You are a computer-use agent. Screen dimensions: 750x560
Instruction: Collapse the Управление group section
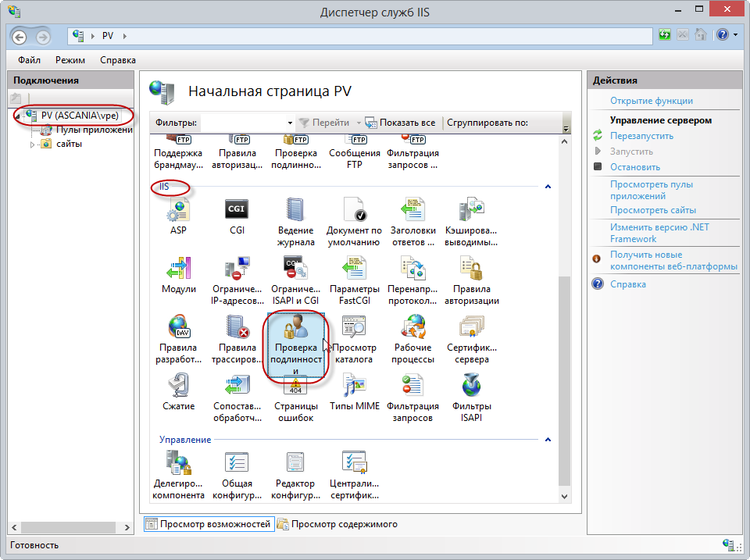click(548, 440)
